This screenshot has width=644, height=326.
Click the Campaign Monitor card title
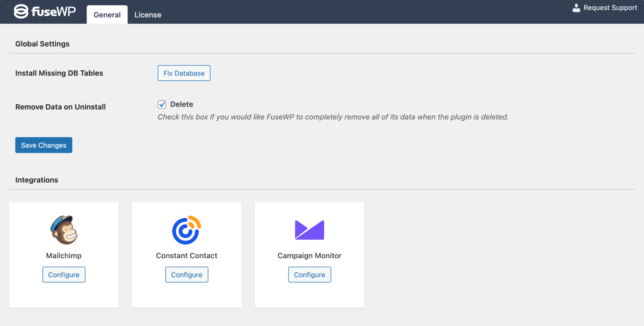pyautogui.click(x=309, y=256)
